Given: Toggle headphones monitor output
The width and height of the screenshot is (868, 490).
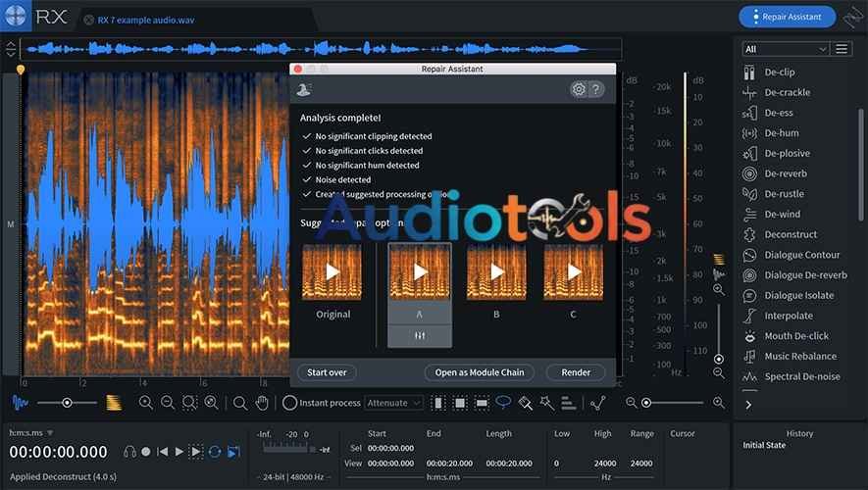Looking at the screenshot, I should point(130,452).
